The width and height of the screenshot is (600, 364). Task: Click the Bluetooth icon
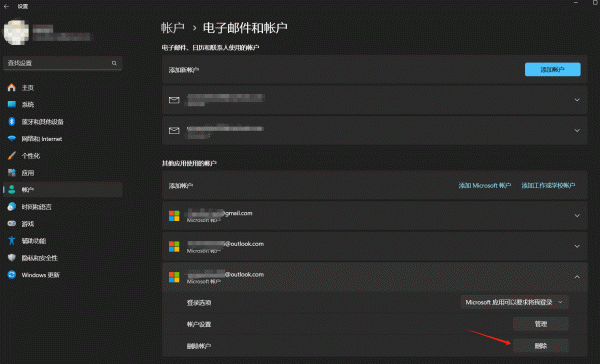tap(11, 121)
